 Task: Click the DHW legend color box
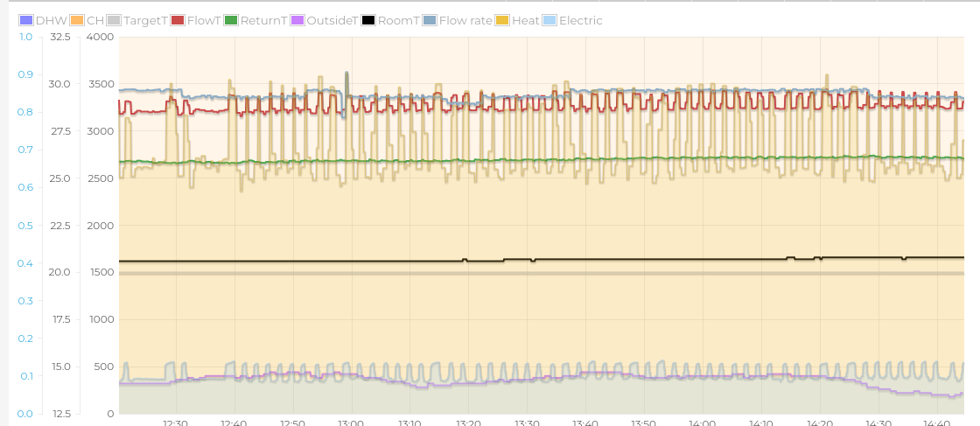pyautogui.click(x=26, y=20)
